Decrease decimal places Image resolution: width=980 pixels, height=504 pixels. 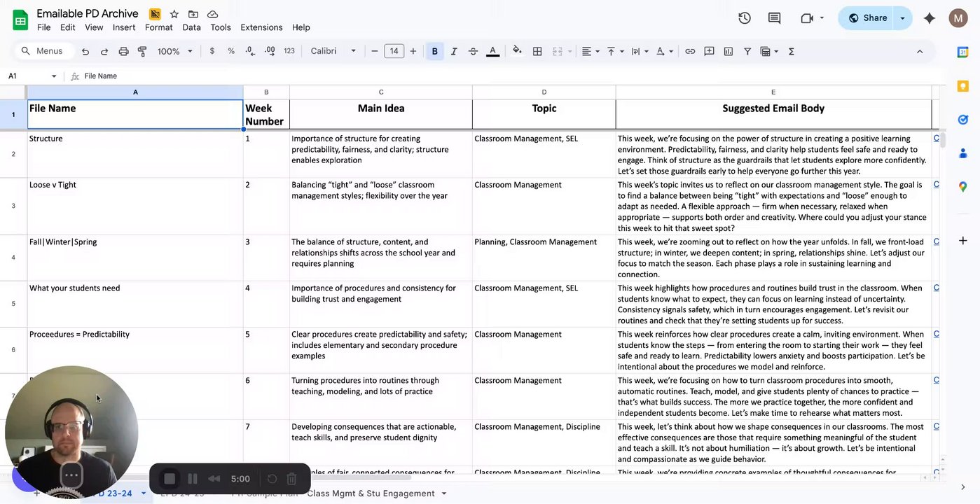click(x=250, y=51)
